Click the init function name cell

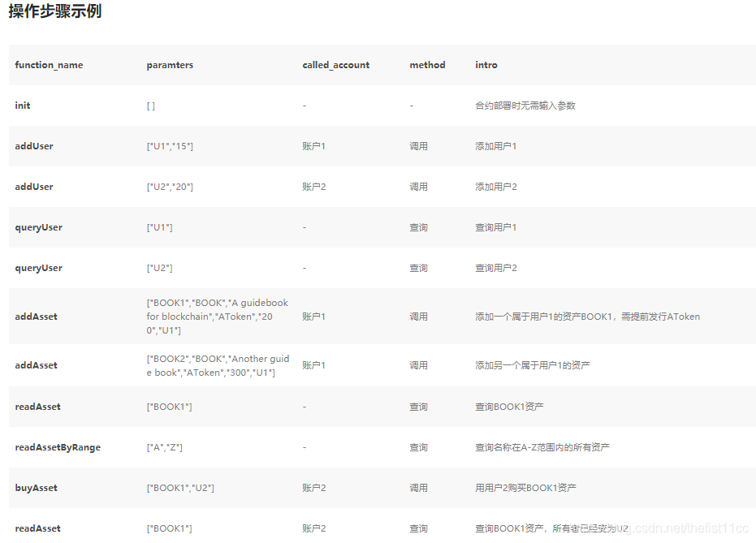pyautogui.click(x=23, y=106)
